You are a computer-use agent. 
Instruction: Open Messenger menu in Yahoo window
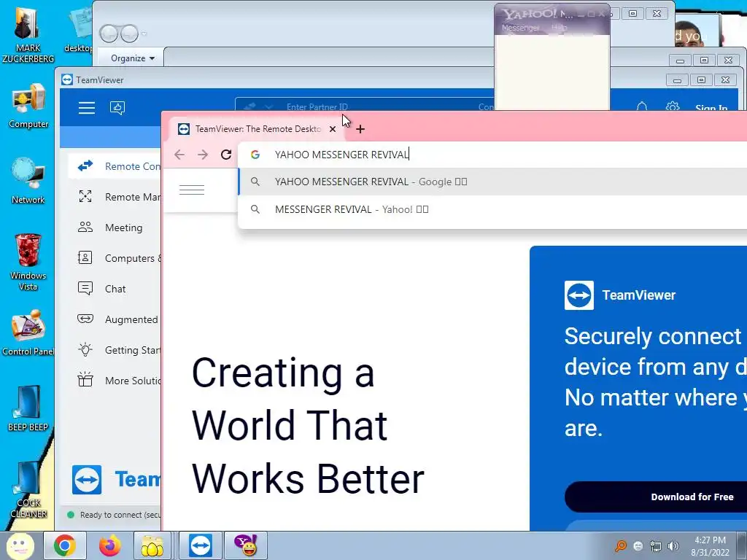tap(520, 28)
